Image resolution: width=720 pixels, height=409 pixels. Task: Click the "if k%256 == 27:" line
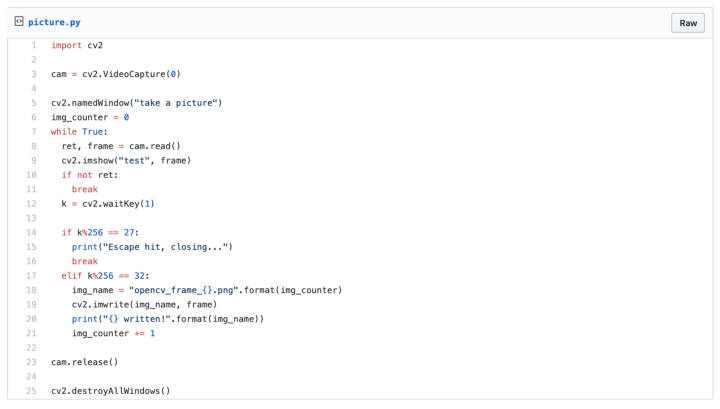point(100,233)
